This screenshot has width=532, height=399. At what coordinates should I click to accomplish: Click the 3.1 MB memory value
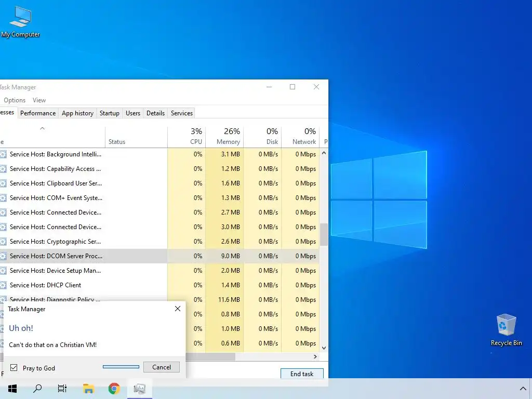[230, 154]
